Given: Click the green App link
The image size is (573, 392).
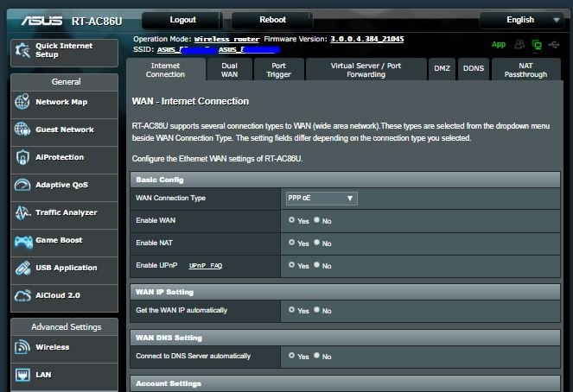Looking at the screenshot, I should [x=499, y=45].
